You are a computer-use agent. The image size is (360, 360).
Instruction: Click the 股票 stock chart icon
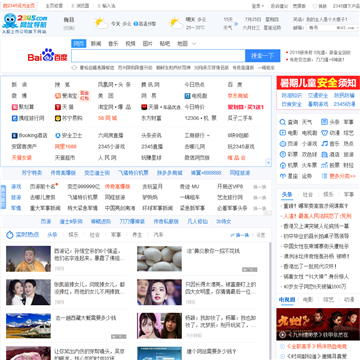325,165
